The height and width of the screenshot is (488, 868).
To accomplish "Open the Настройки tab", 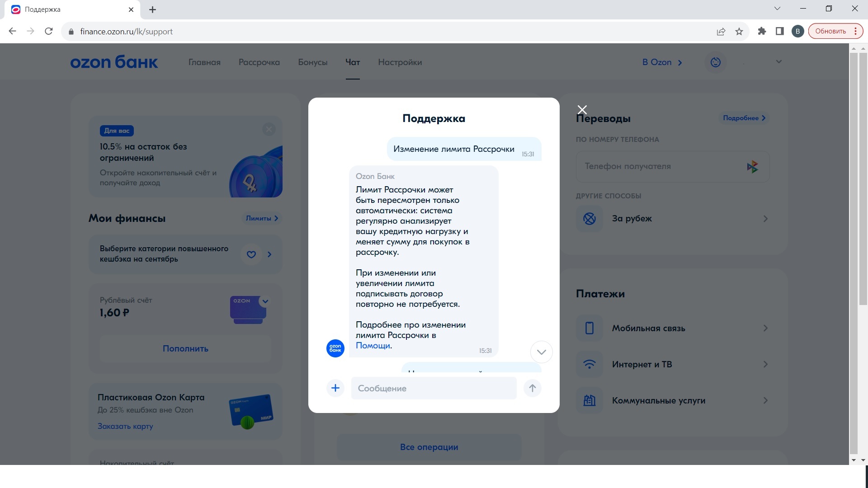I will (x=400, y=62).
